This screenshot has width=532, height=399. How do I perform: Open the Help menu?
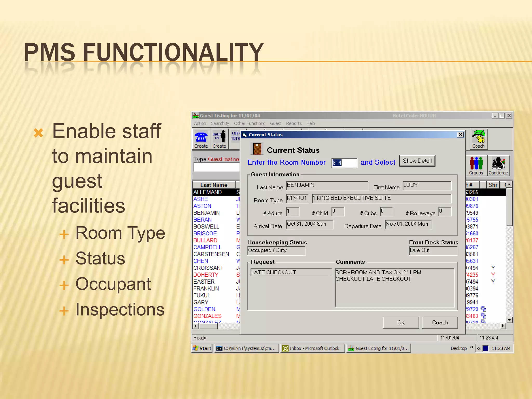310,123
